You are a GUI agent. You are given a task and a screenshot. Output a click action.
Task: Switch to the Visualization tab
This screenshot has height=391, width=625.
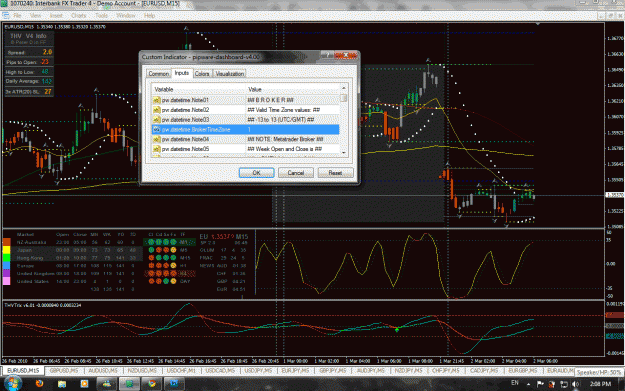point(230,74)
